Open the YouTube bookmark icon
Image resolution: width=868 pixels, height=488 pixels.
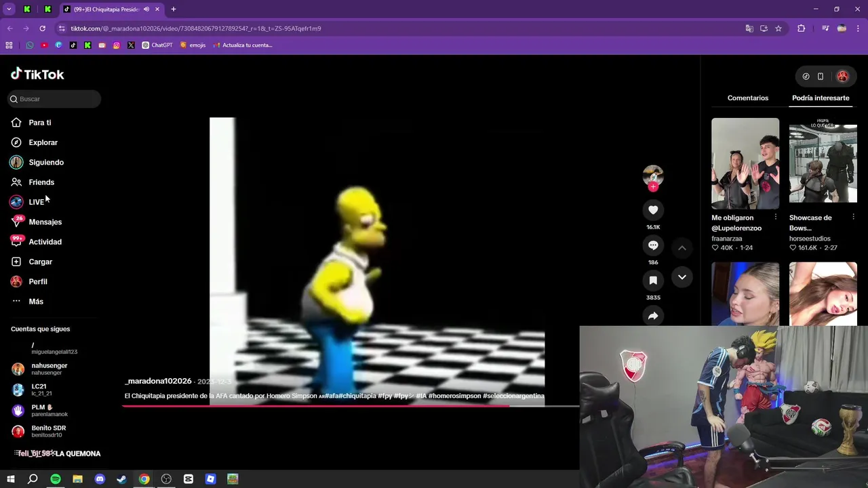[x=44, y=45]
